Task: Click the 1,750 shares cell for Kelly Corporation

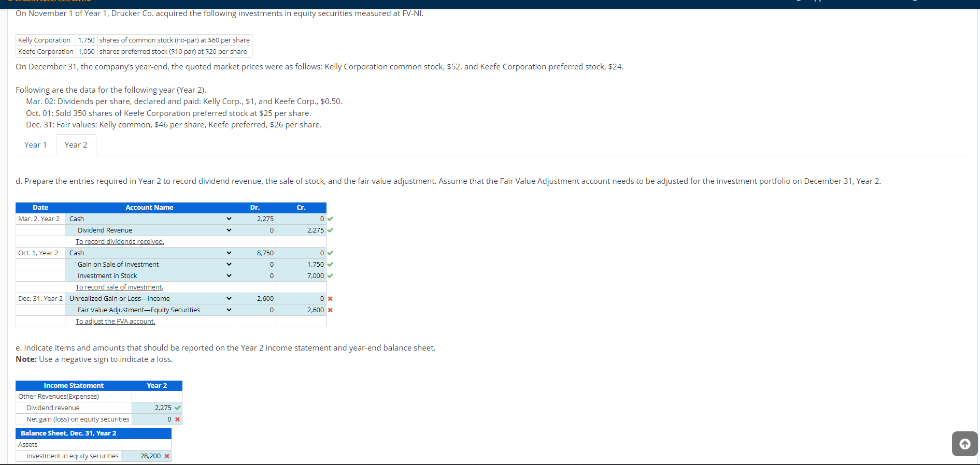Action: click(87, 40)
